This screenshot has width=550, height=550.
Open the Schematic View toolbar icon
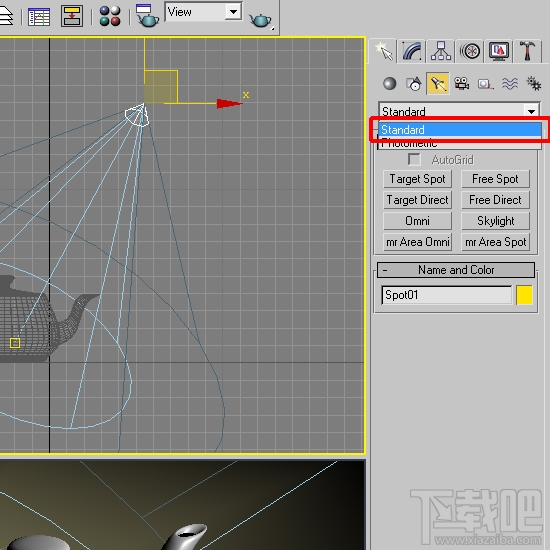[72, 16]
